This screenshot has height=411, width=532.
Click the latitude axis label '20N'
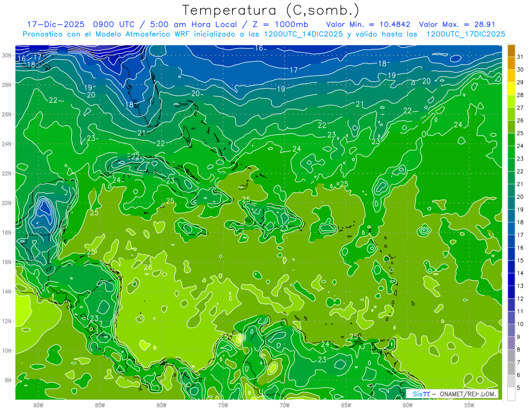point(7,203)
